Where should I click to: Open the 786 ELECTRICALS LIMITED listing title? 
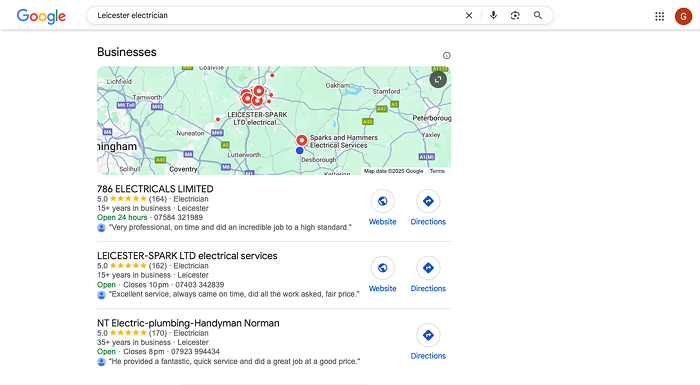click(155, 189)
